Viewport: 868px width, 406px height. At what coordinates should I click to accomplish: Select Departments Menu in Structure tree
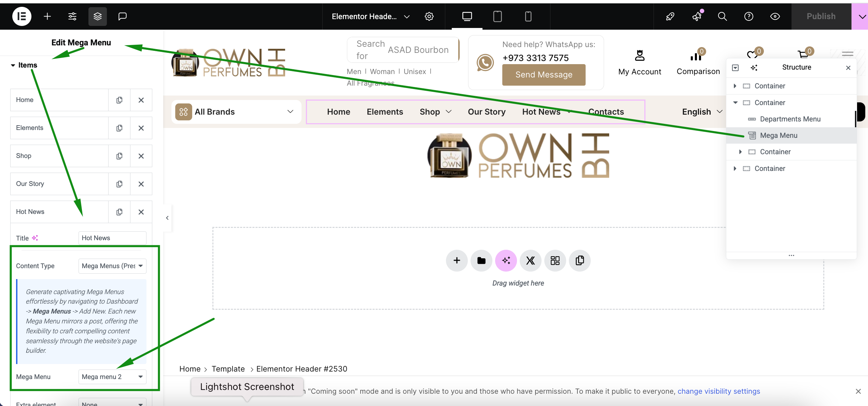tap(790, 119)
